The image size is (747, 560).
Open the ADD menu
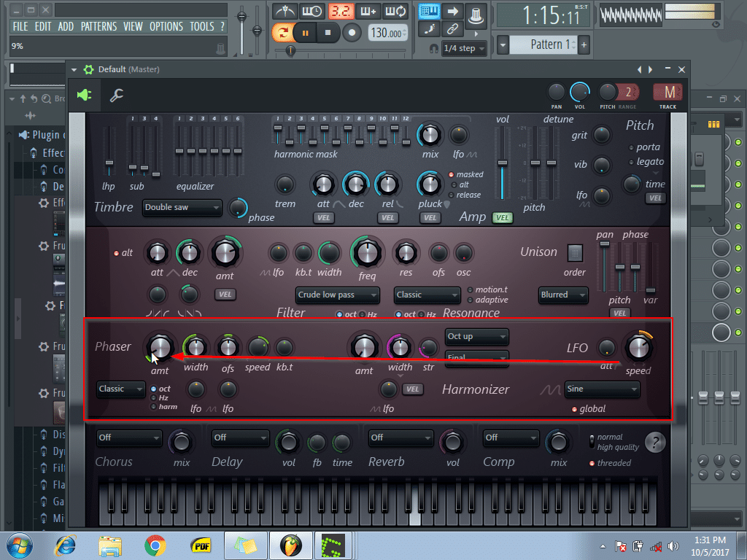coord(66,27)
